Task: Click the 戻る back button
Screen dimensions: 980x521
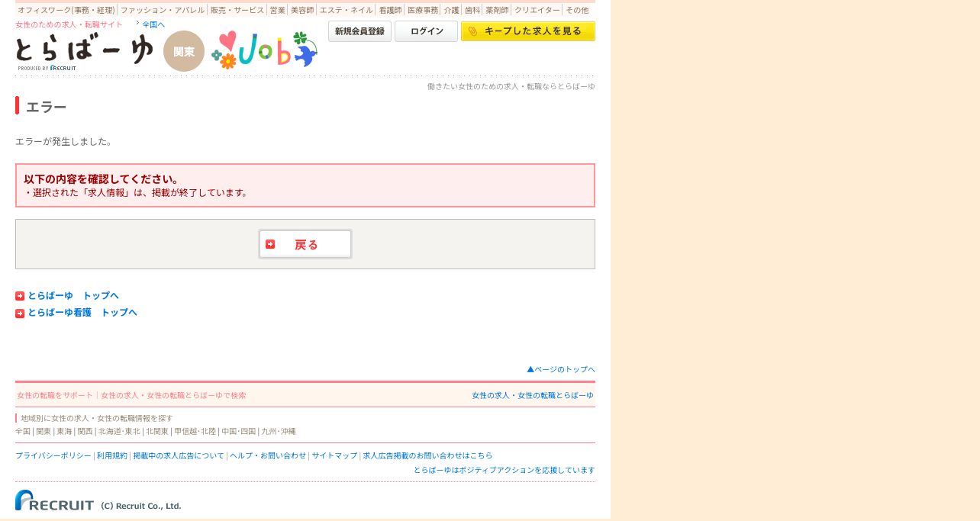Action: point(305,244)
